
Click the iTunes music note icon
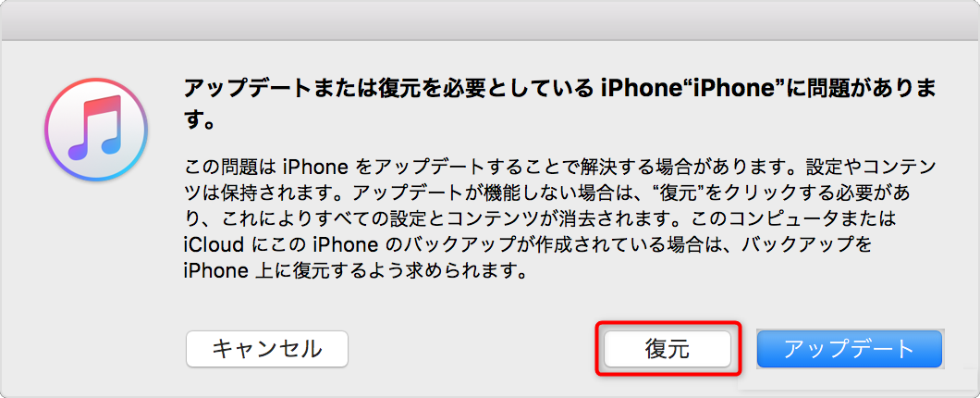coord(96,130)
